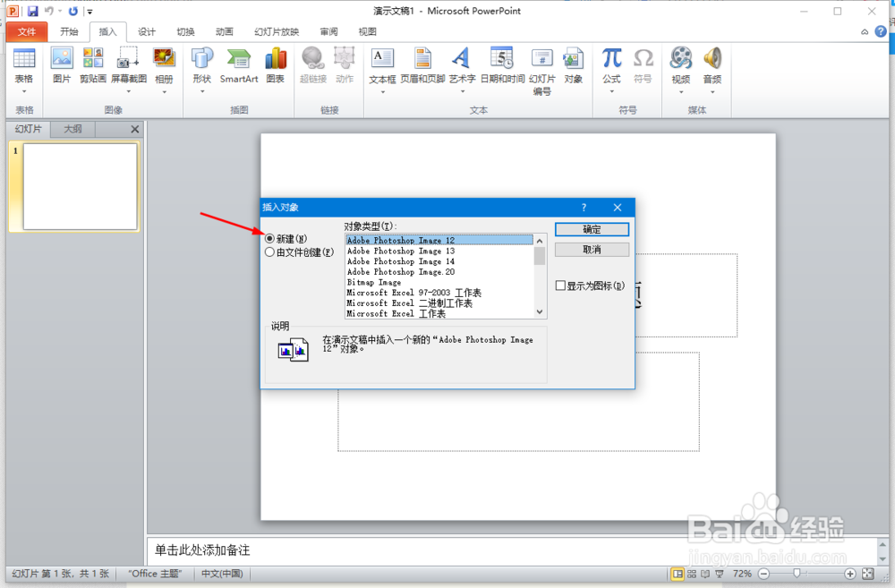Viewport: 895px width, 588px height.
Task: Click the Object insert icon
Action: pyautogui.click(x=573, y=59)
